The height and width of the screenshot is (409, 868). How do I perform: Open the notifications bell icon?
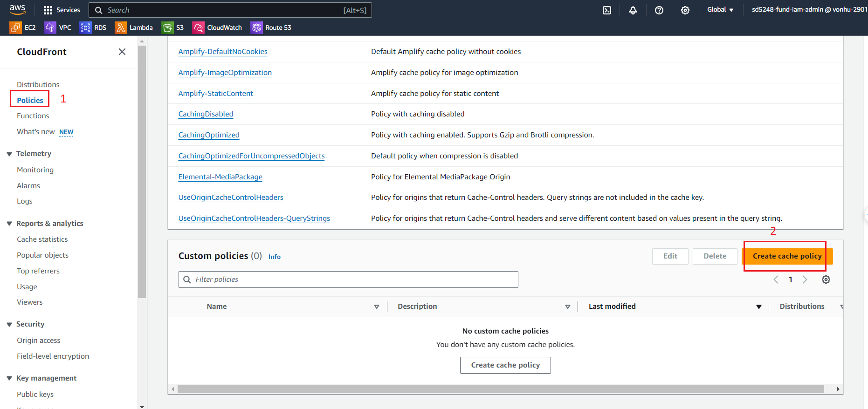pyautogui.click(x=633, y=10)
